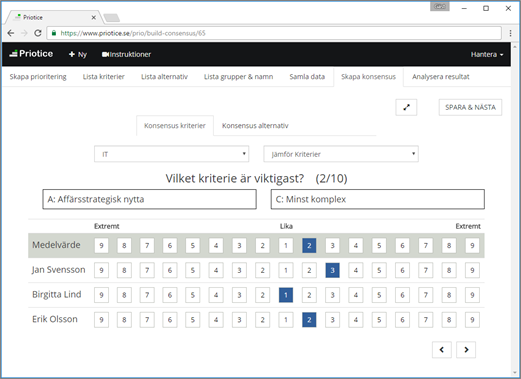Open the IT group dropdown
The width and height of the screenshot is (521, 379).
[172, 154]
